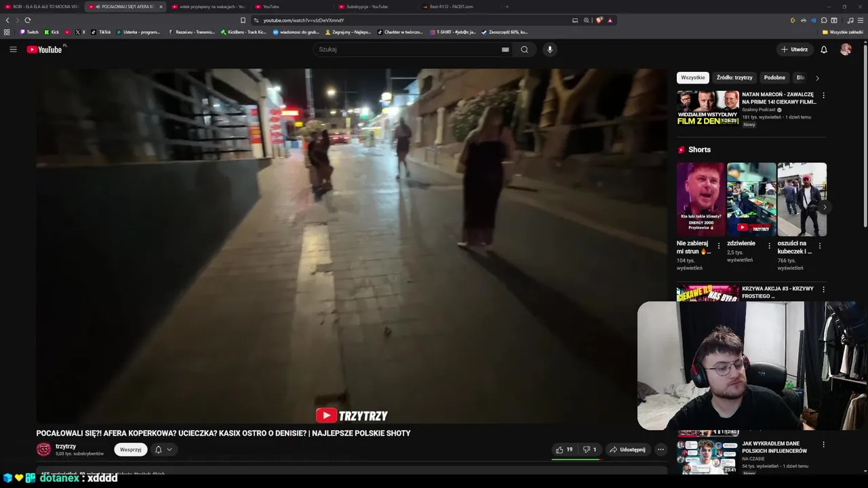
Task: Open browser main menu hamburger
Action: (861, 20)
